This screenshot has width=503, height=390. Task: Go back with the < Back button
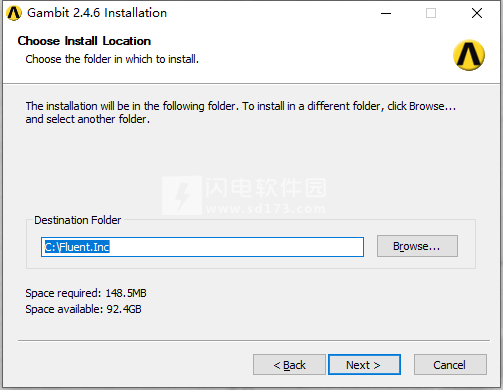[289, 365]
